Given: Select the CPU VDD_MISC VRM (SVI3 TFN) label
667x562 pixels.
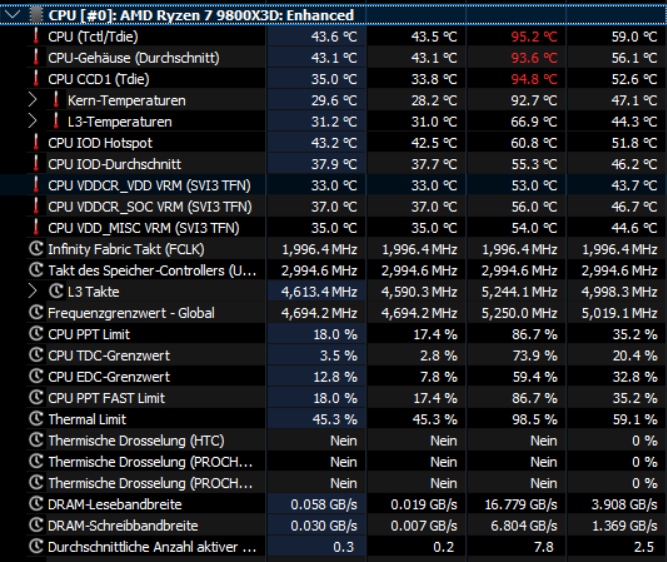Looking at the screenshot, I should (143, 228).
